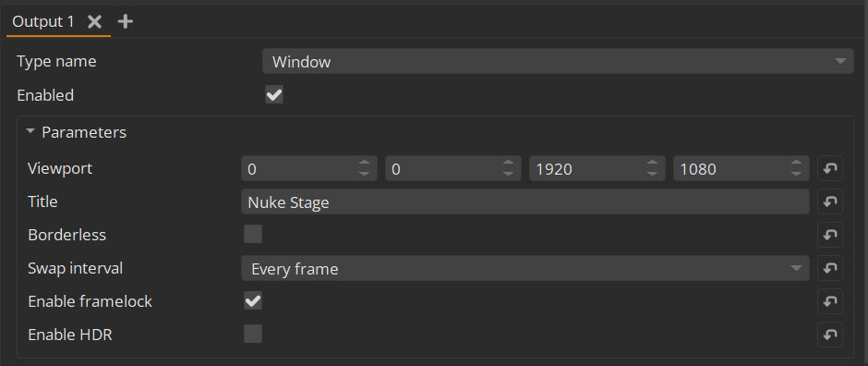Select the Output 1 tab

42,21
